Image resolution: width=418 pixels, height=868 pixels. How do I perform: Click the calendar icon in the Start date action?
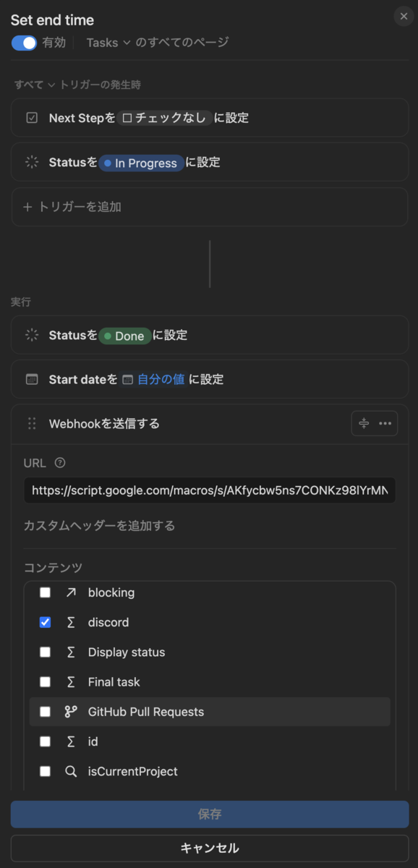click(32, 379)
